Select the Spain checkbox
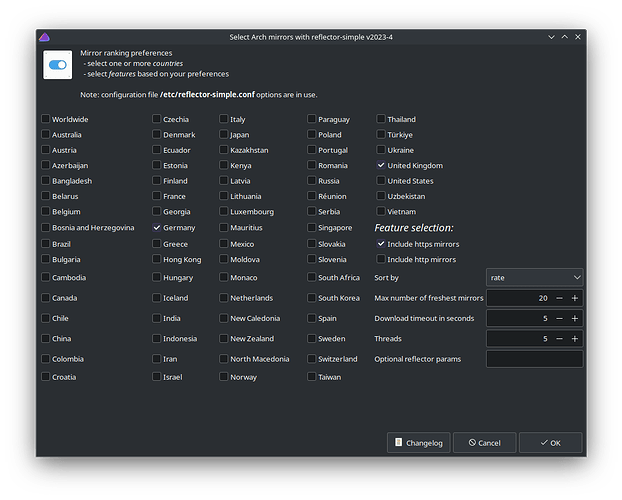This screenshot has height=500, width=622. click(x=312, y=318)
